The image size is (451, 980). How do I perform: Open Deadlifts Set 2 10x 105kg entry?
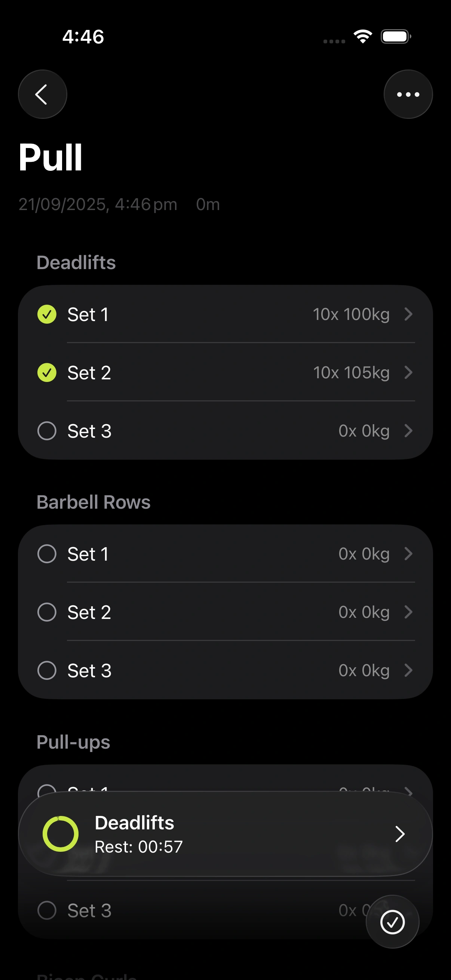(351, 372)
